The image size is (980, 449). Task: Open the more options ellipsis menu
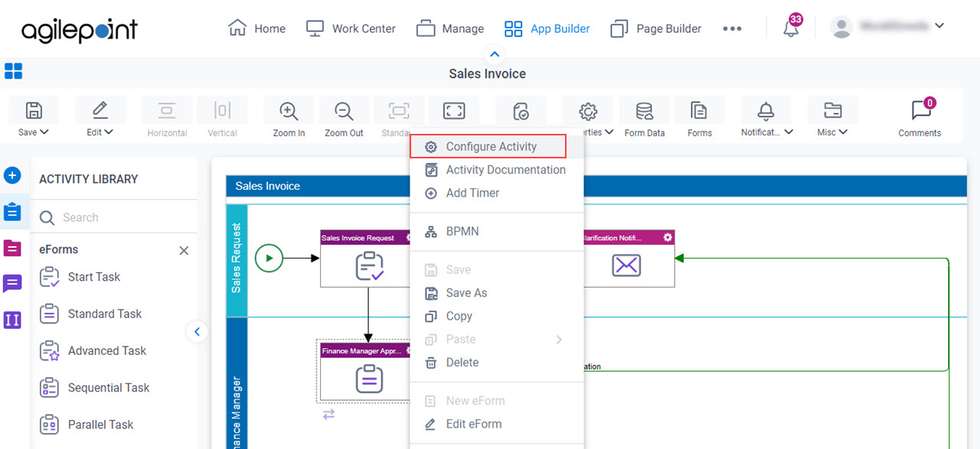732,28
